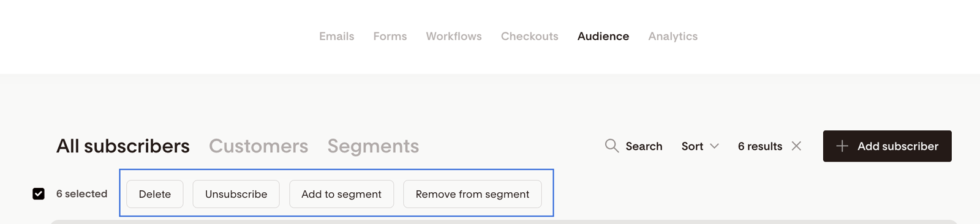The image size is (980, 224).
Task: Click the magnifying glass search icon
Action: [x=611, y=146]
